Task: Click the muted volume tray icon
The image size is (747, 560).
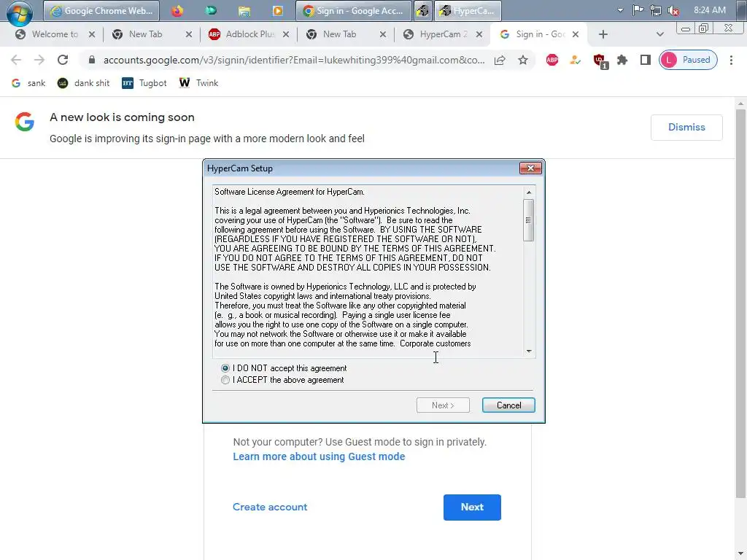Action: (673, 10)
